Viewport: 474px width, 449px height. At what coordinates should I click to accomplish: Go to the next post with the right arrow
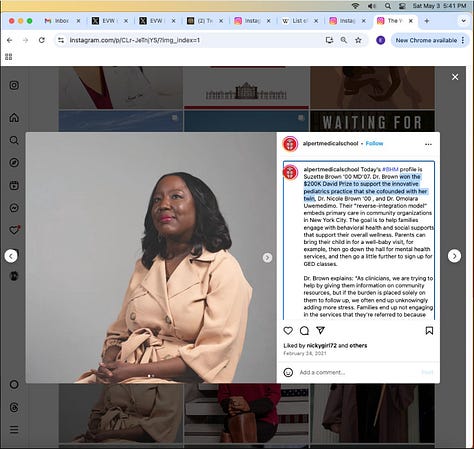(x=454, y=256)
